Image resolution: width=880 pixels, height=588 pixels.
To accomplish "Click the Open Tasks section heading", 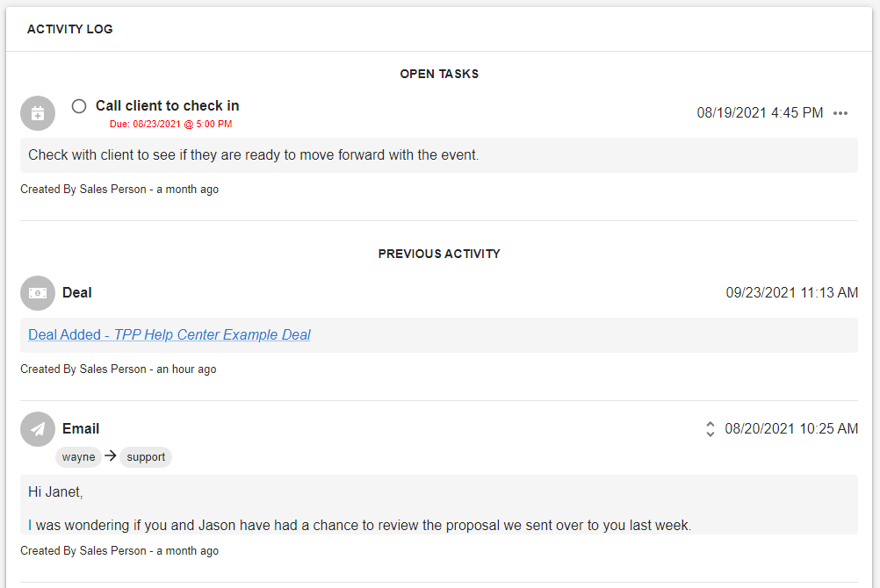I will point(439,74).
